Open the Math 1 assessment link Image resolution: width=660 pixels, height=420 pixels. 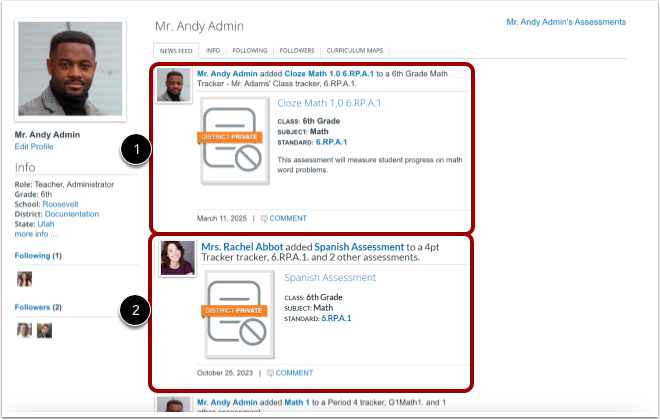tap(297, 402)
